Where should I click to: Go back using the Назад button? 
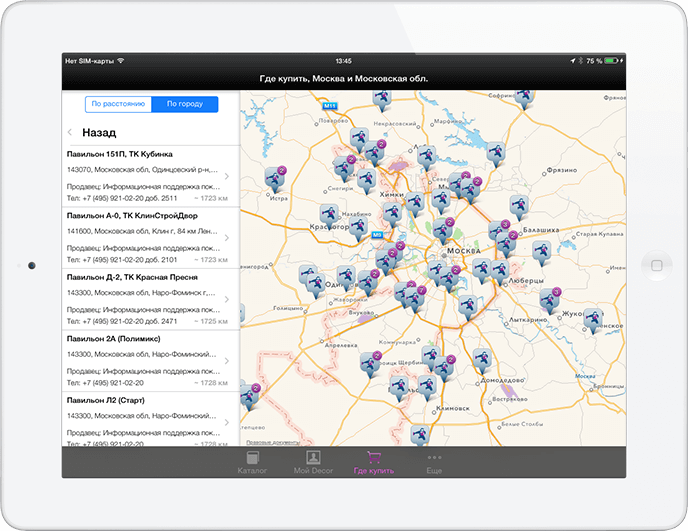point(91,132)
